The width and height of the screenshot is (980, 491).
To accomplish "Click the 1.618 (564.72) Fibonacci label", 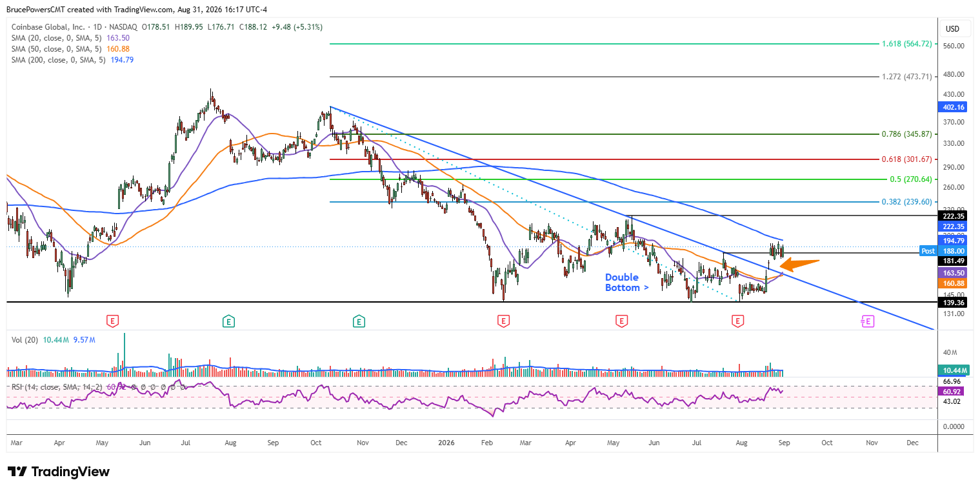I will click(907, 44).
